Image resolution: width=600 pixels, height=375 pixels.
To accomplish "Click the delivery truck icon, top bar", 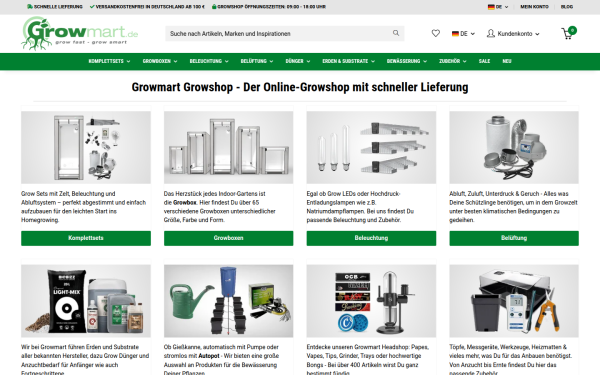I will tap(29, 7).
